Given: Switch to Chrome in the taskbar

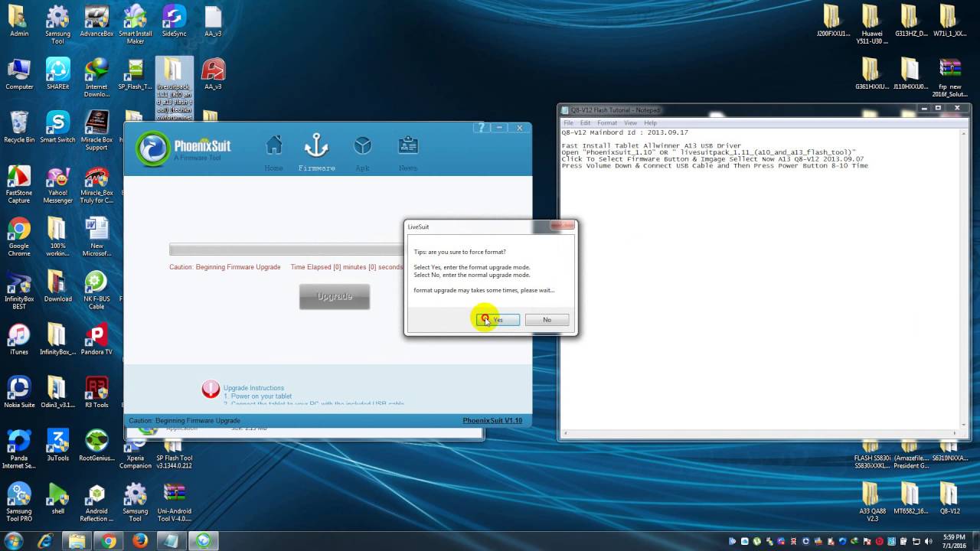Looking at the screenshot, I should 108,541.
